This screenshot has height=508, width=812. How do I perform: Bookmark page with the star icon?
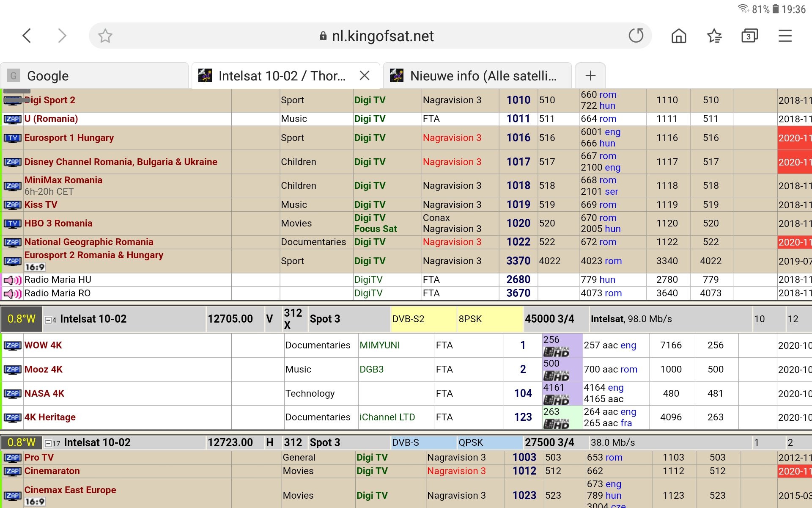point(105,36)
